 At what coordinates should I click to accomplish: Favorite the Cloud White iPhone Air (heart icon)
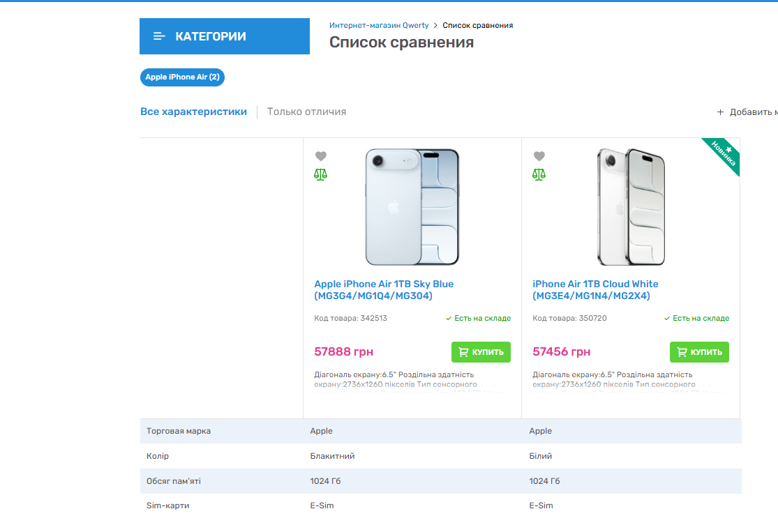(x=539, y=156)
